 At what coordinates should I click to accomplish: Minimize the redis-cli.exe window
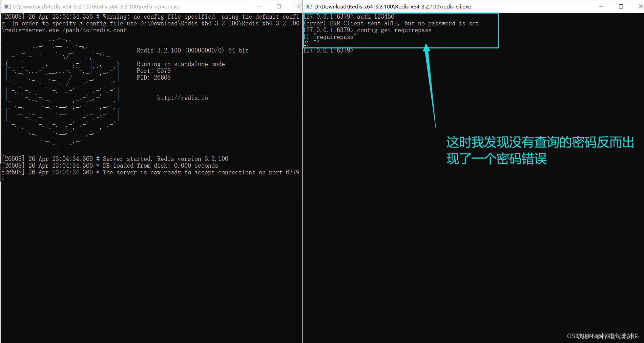[601, 6]
